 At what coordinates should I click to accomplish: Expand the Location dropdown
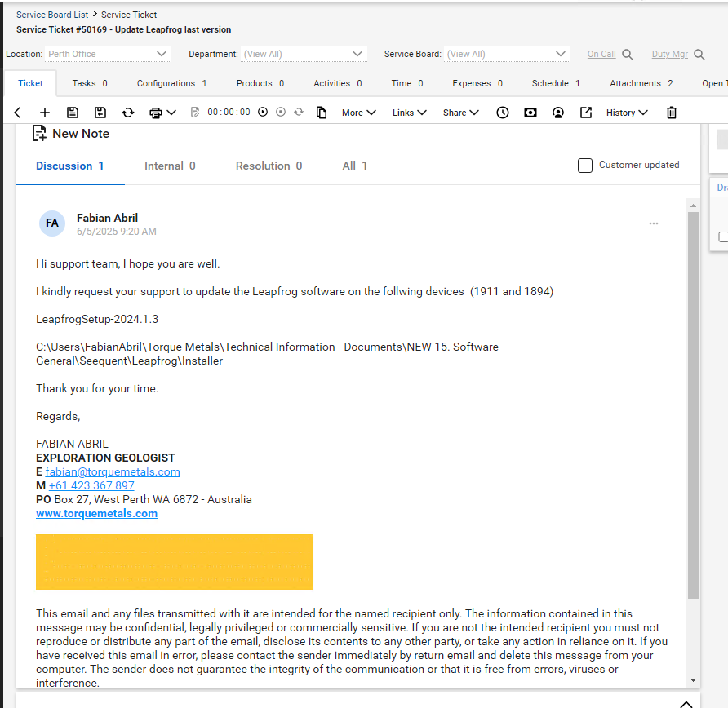tap(162, 54)
